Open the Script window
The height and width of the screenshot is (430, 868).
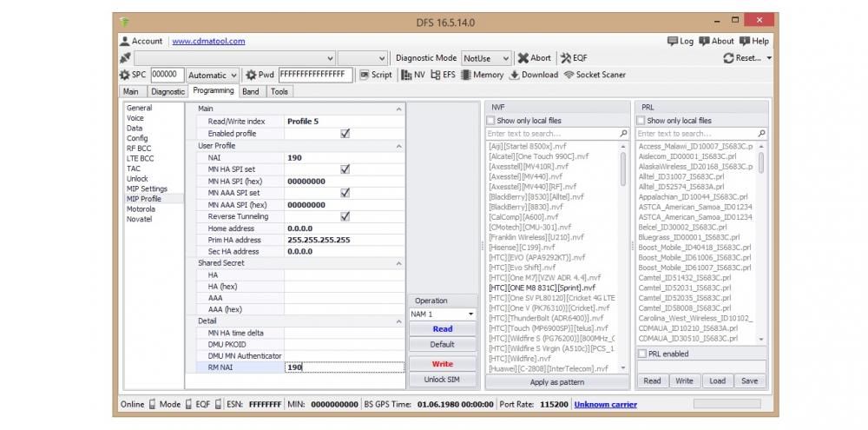click(x=376, y=75)
